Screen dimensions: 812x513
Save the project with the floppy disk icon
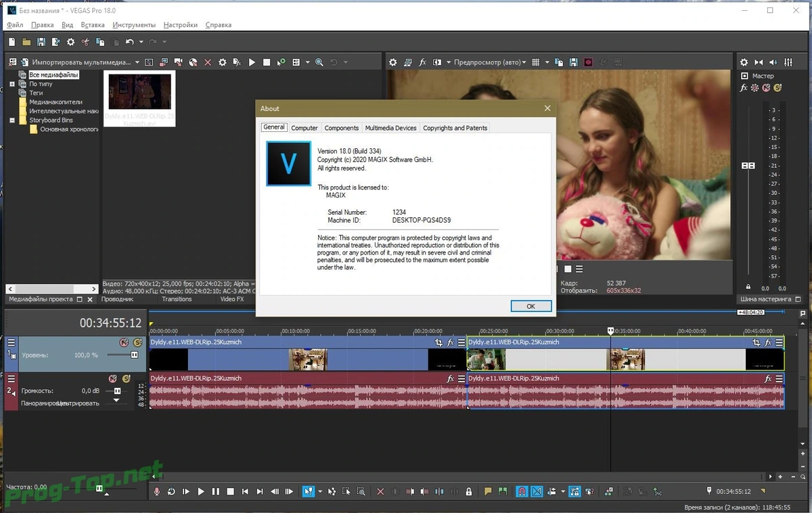pos(41,42)
